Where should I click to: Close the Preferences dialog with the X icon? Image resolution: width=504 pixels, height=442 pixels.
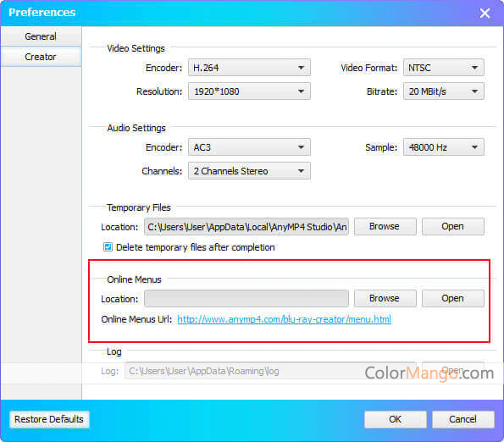[x=485, y=14]
